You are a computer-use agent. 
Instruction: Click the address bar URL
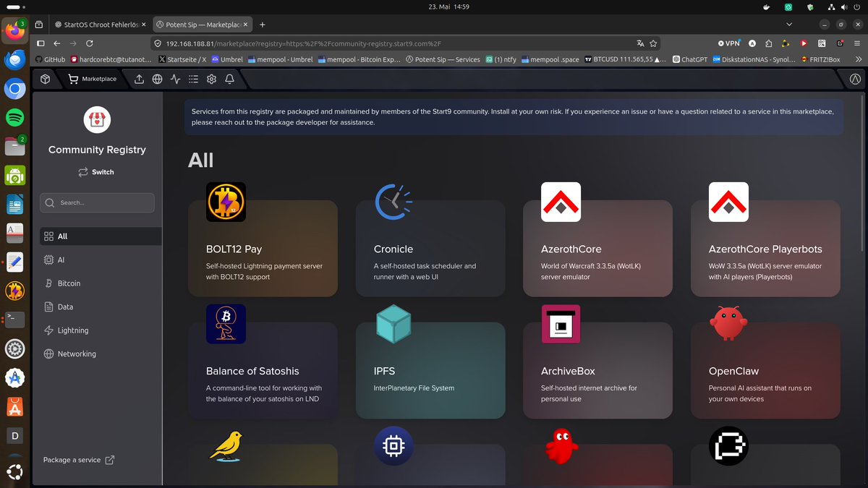point(303,43)
